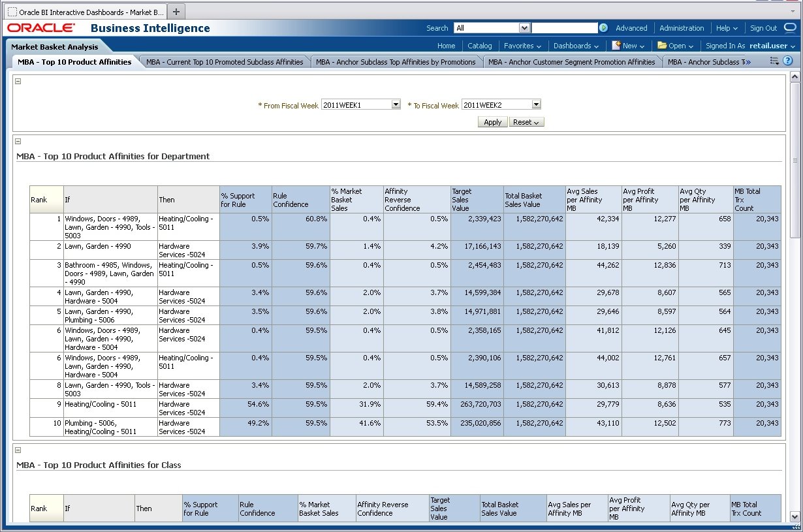Viewport: 803px width, 532px height.
Task: Click the Oracle logo
Action: [40, 27]
